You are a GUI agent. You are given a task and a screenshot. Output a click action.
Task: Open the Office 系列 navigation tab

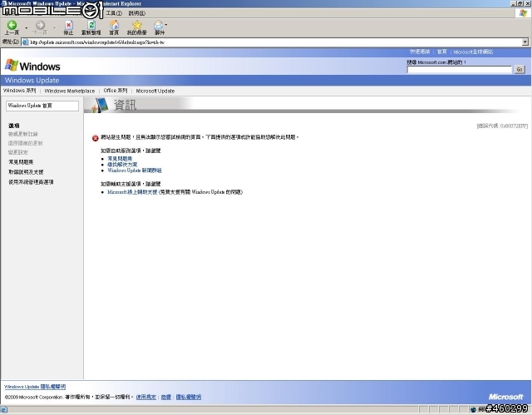tap(116, 91)
